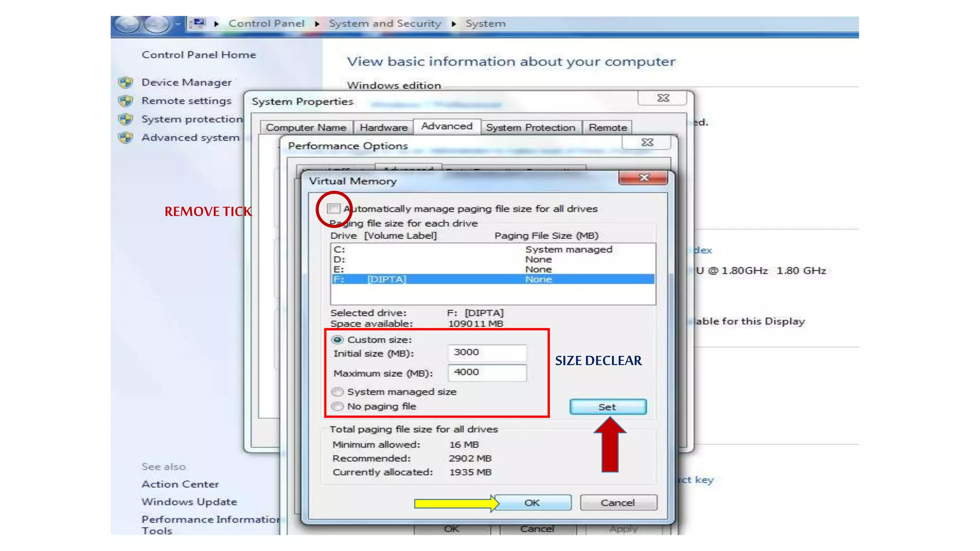This screenshot has height=551, width=980.
Task: Select the Custom size radio button
Action: click(x=337, y=340)
